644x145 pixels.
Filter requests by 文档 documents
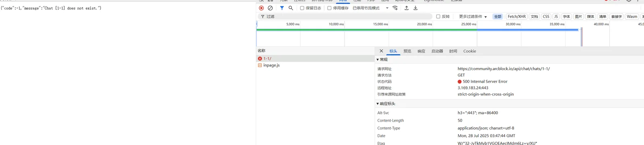click(x=534, y=17)
